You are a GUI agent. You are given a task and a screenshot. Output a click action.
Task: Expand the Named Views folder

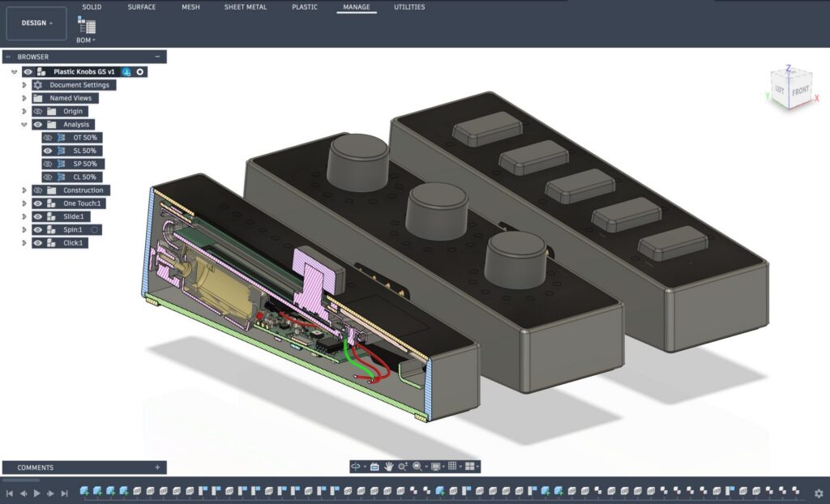(24, 98)
